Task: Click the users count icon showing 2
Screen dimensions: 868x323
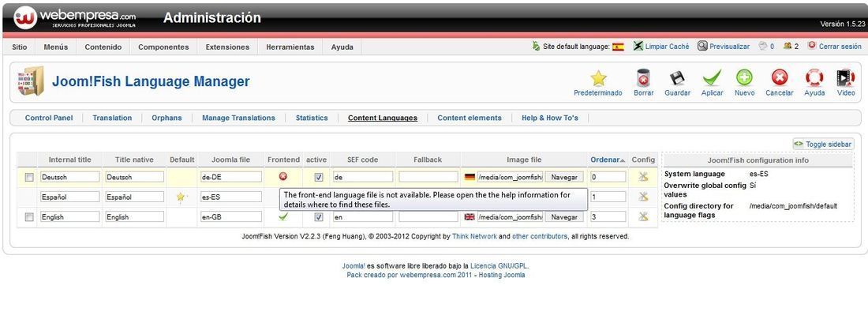Action: click(x=788, y=47)
